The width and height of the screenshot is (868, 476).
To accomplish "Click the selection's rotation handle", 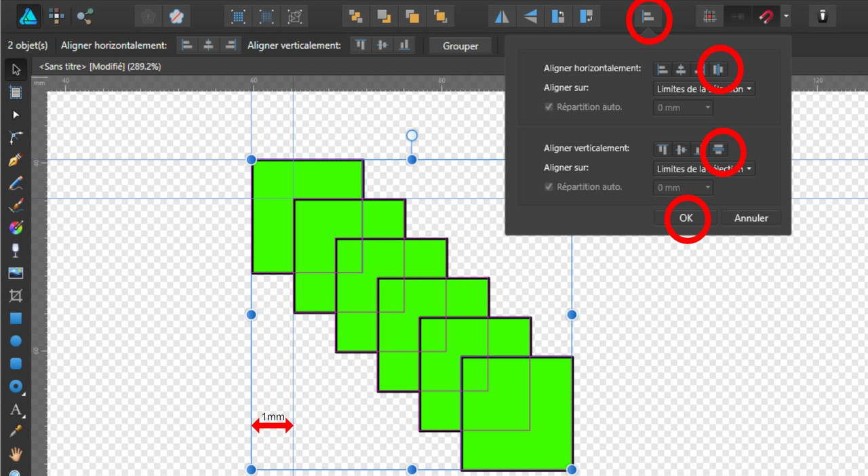I will [412, 136].
